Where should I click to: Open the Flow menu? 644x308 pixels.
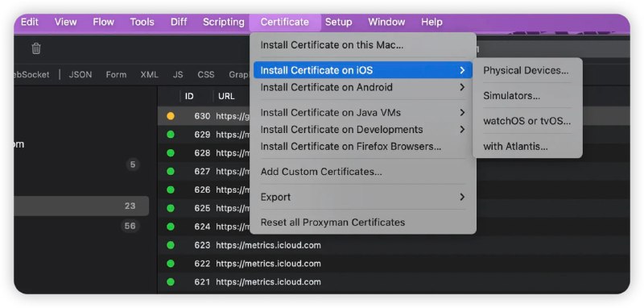104,23
